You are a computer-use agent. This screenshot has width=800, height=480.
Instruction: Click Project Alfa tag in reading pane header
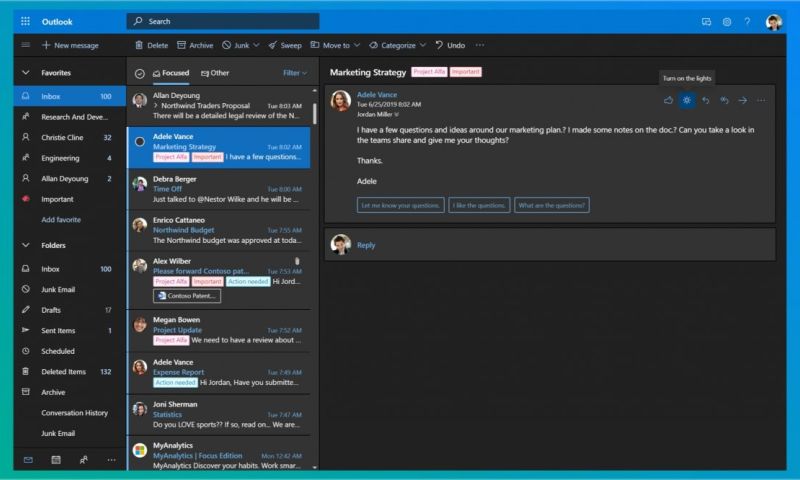click(x=429, y=72)
